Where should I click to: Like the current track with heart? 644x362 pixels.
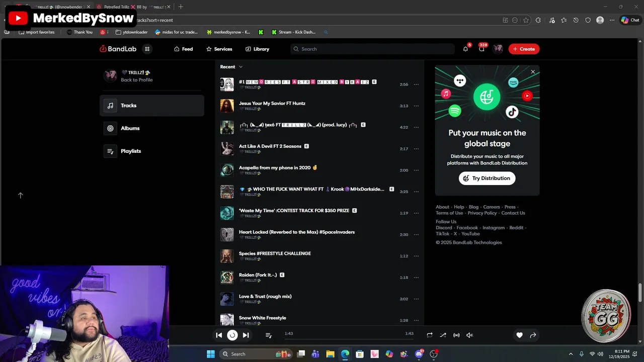519,335
